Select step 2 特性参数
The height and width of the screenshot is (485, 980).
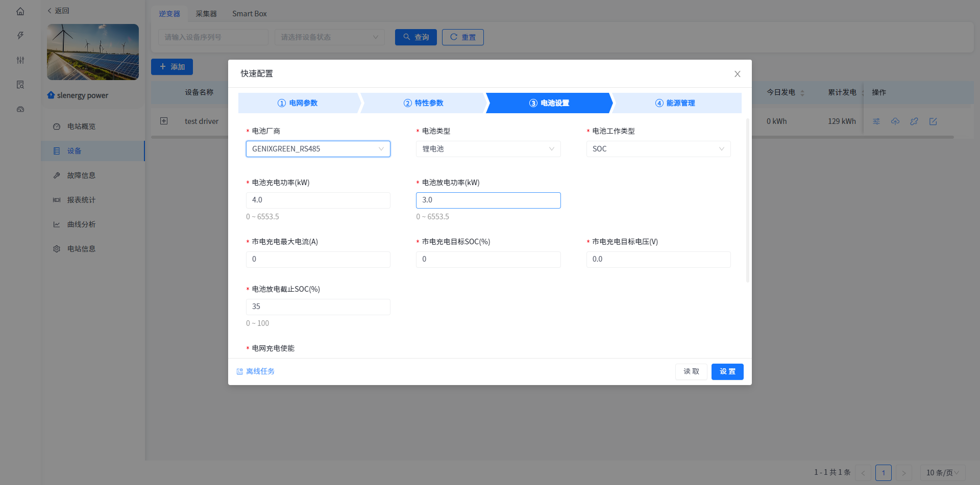coord(423,103)
